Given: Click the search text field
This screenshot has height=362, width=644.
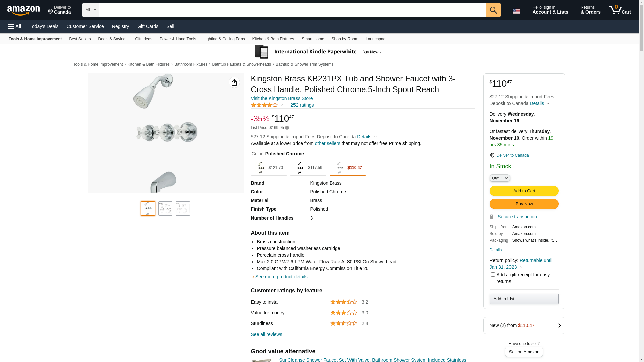Looking at the screenshot, I should tap(292, 10).
